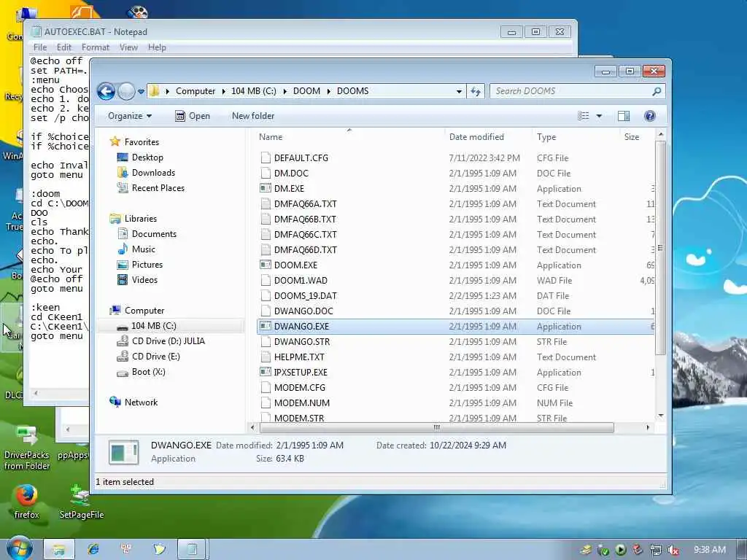Sort files by Type column
This screenshot has width=747, height=560.
pyautogui.click(x=546, y=136)
